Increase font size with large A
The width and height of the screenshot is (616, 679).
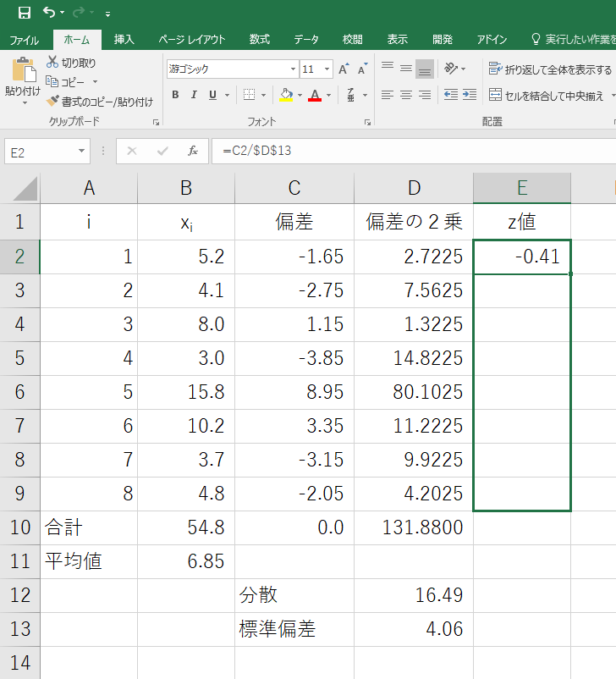point(344,69)
